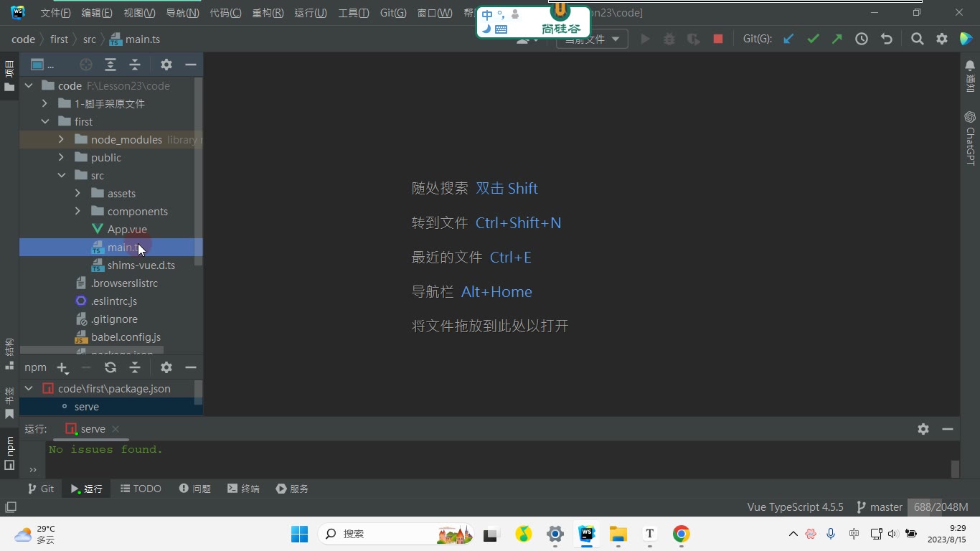Push commits with green arrow icon
Viewport: 980px width, 551px height.
coord(837,39)
